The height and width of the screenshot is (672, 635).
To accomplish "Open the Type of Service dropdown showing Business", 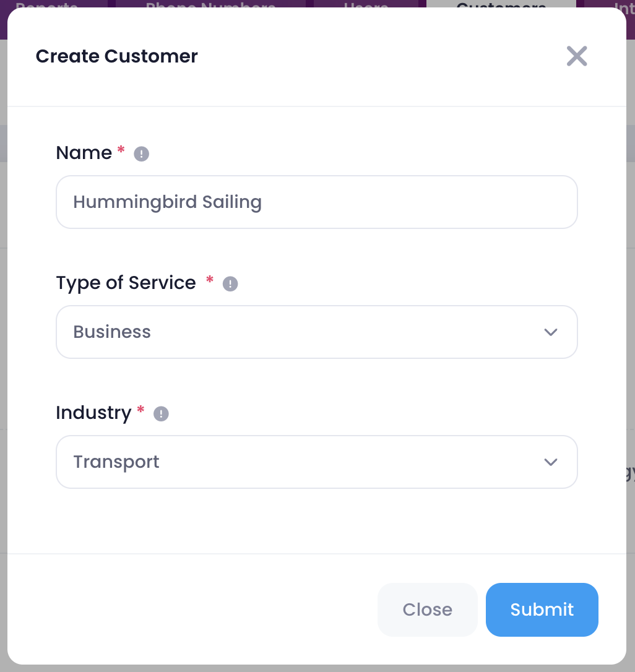I will (317, 332).
